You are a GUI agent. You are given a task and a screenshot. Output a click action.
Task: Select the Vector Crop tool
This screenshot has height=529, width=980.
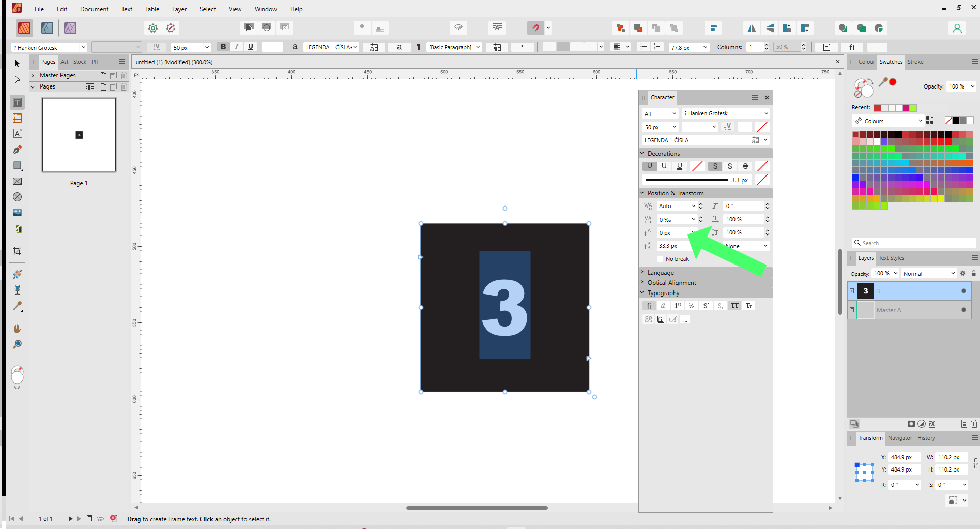point(17,251)
